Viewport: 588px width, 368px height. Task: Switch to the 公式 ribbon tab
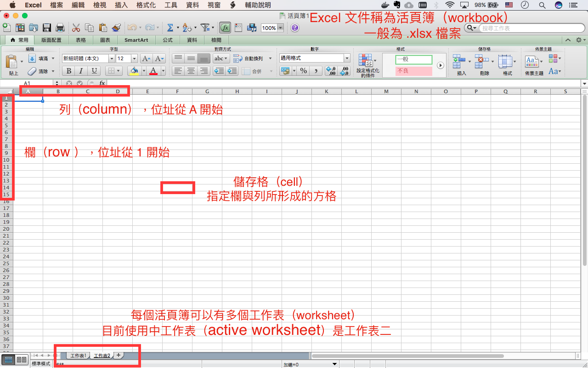167,40
